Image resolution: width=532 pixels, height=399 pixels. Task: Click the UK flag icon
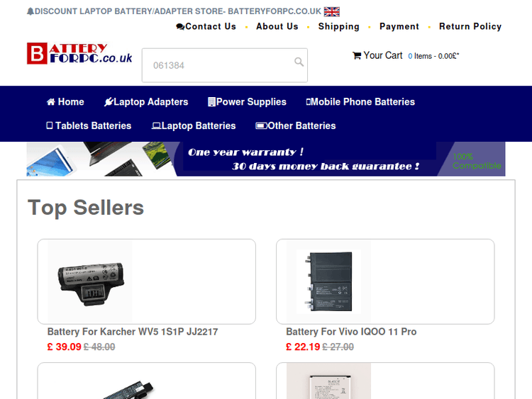331,11
